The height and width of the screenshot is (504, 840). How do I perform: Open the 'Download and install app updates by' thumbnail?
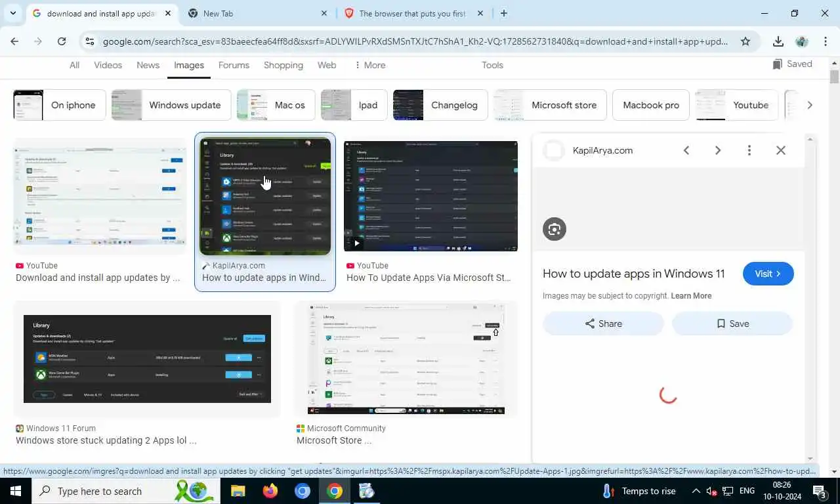tap(100, 196)
